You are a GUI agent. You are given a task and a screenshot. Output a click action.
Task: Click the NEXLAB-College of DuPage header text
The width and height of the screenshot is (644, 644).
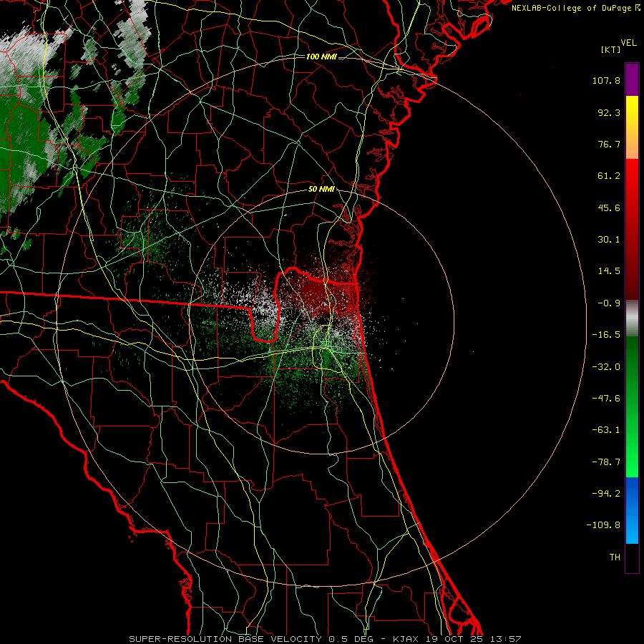coord(572,8)
